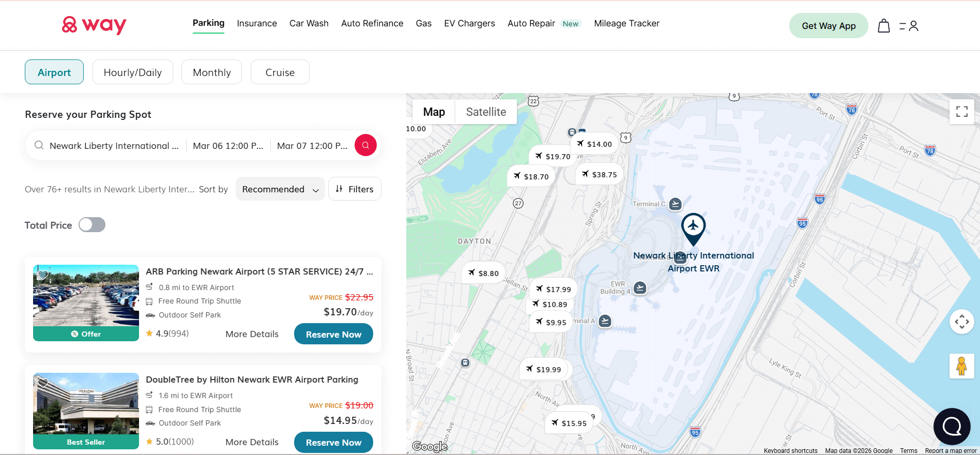Open the Mileage Tracker menu item

(x=626, y=23)
